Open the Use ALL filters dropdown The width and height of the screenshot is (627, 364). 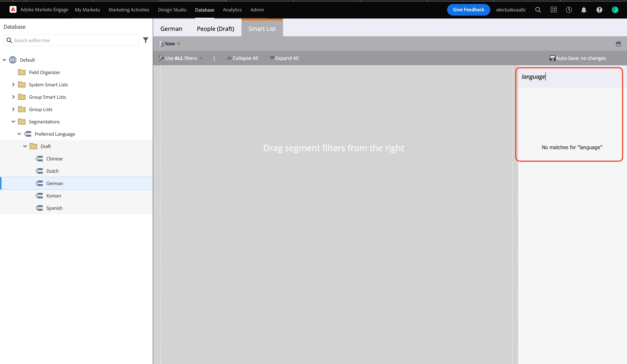coord(181,58)
